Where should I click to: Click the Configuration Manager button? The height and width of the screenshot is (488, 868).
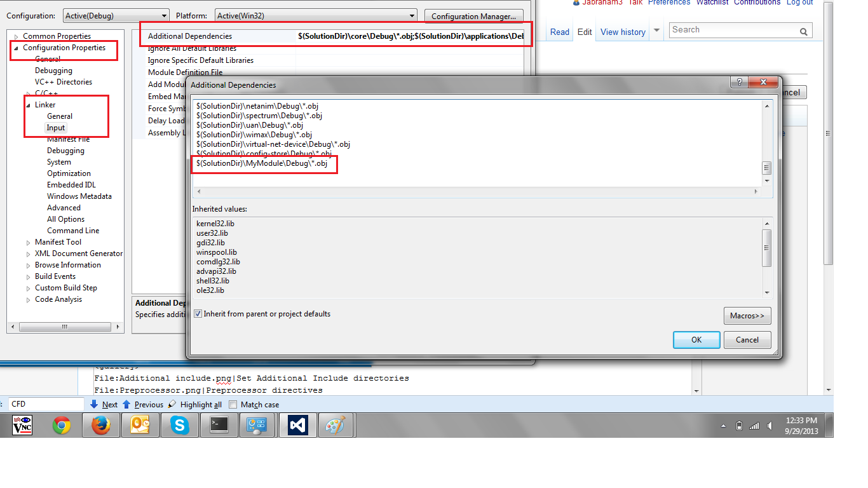click(473, 17)
